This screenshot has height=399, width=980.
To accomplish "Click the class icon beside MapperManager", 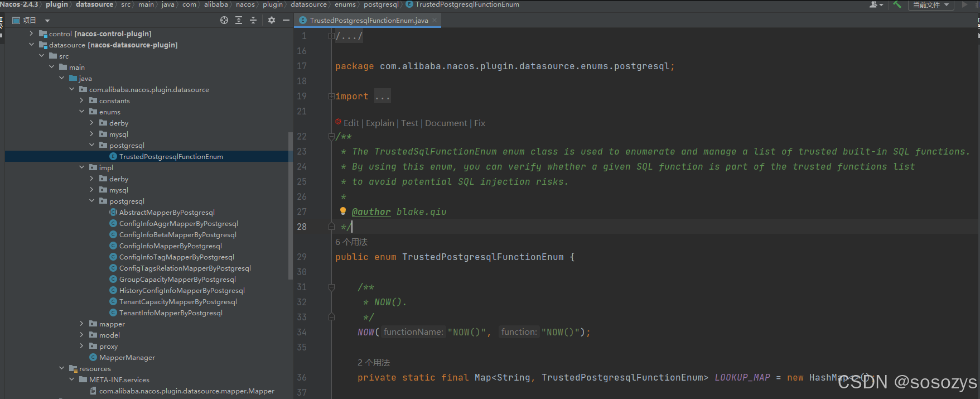I will [93, 357].
